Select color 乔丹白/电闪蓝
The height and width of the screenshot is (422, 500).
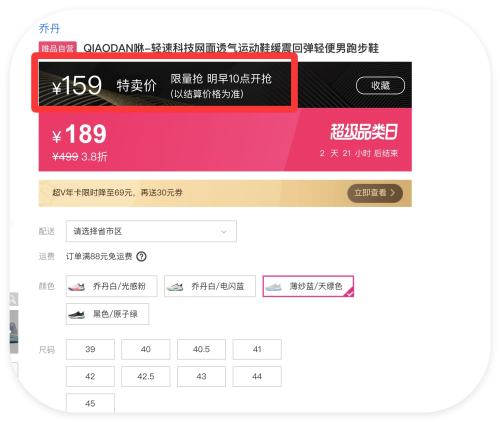210,286
